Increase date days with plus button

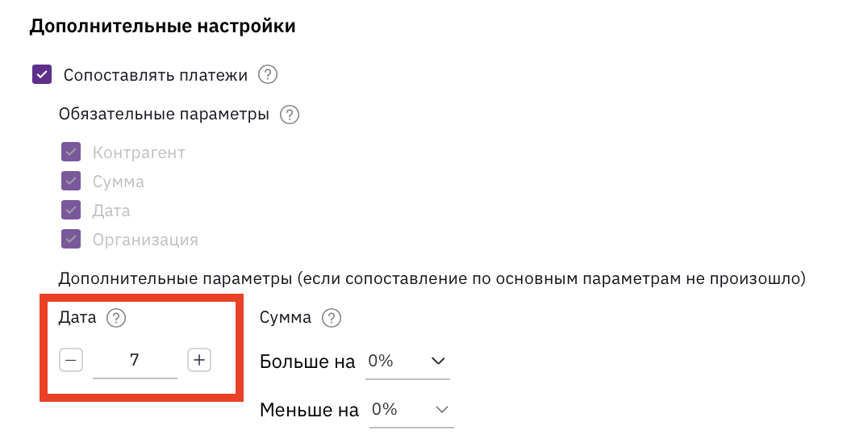tap(199, 360)
